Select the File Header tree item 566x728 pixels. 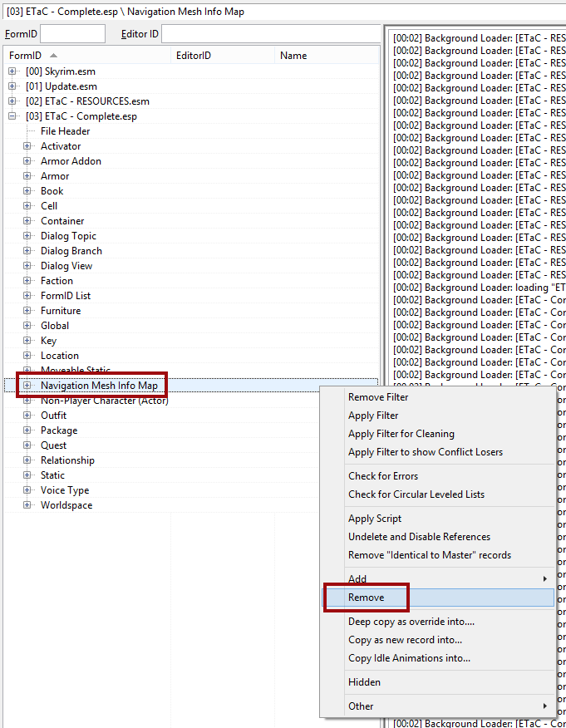pyautogui.click(x=65, y=131)
